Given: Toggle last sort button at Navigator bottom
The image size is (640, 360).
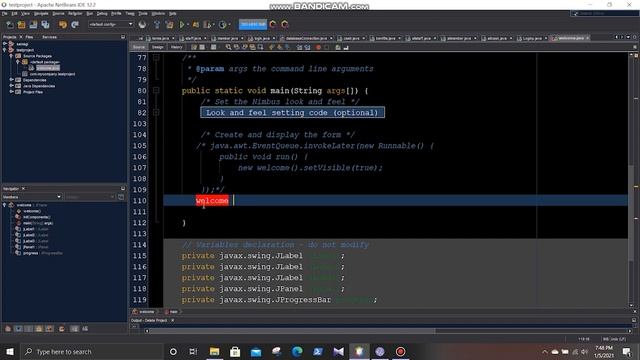Looking at the screenshot, I should [x=85, y=329].
